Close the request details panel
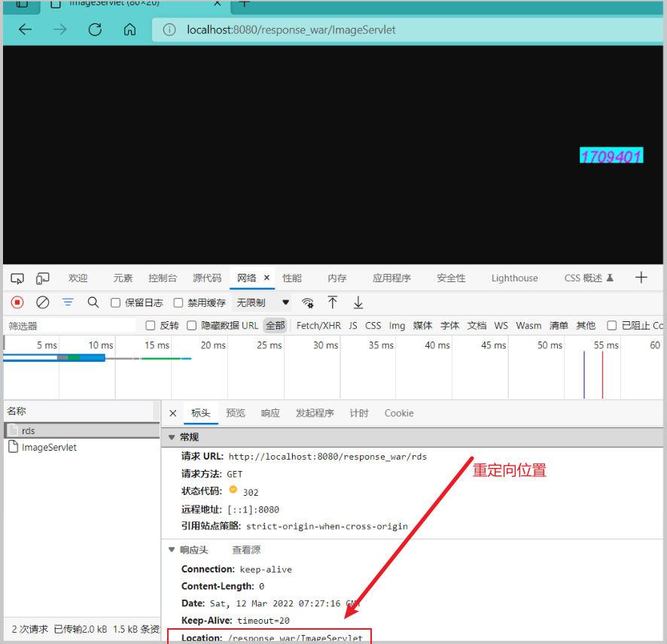This screenshot has width=667, height=644. tap(172, 413)
